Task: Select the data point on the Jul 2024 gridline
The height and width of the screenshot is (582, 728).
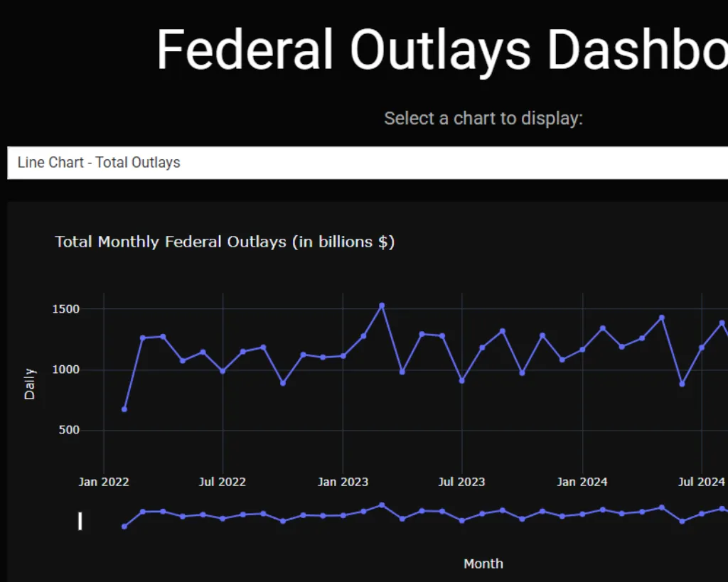Action: point(702,347)
